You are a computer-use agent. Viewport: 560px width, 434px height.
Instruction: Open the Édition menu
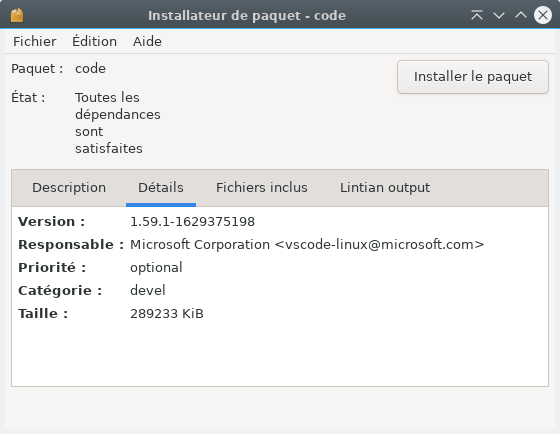coord(94,41)
